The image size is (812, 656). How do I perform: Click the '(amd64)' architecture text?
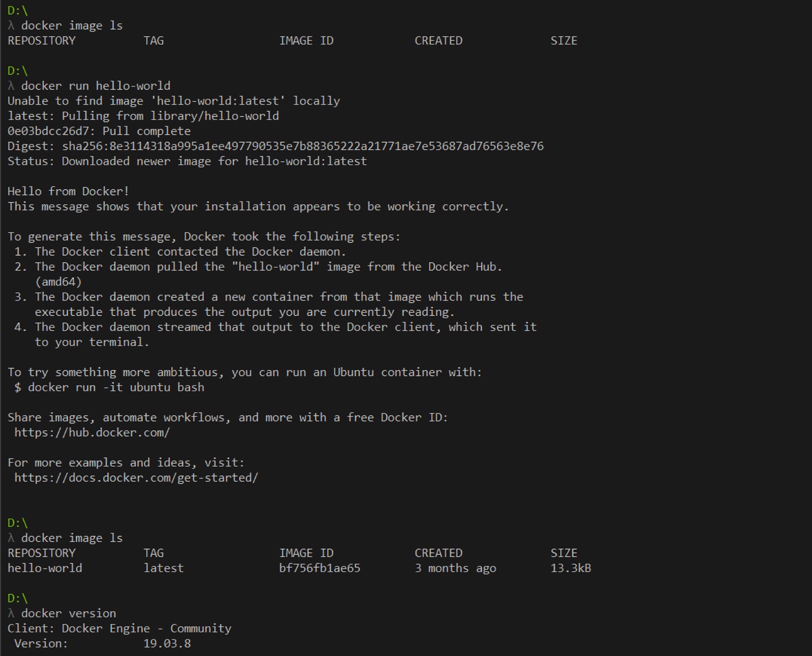58,282
